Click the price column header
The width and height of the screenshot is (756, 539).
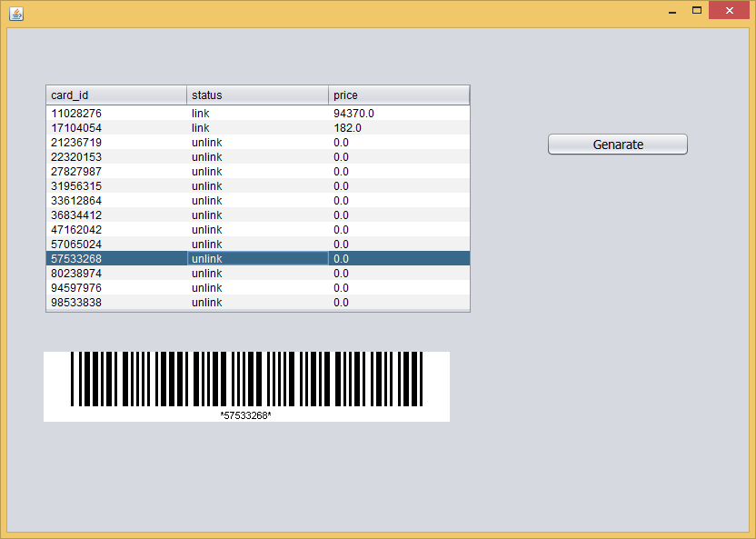tap(398, 95)
